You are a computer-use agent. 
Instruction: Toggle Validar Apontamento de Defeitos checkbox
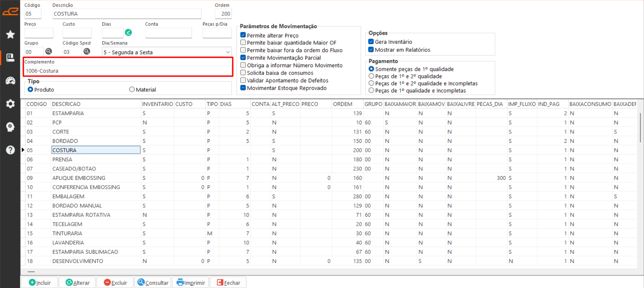coord(243,80)
